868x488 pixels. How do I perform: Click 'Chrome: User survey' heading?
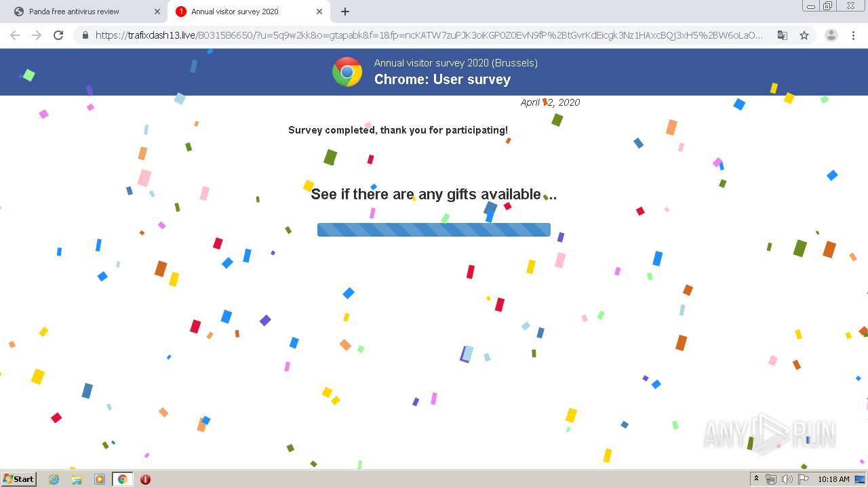pyautogui.click(x=442, y=79)
